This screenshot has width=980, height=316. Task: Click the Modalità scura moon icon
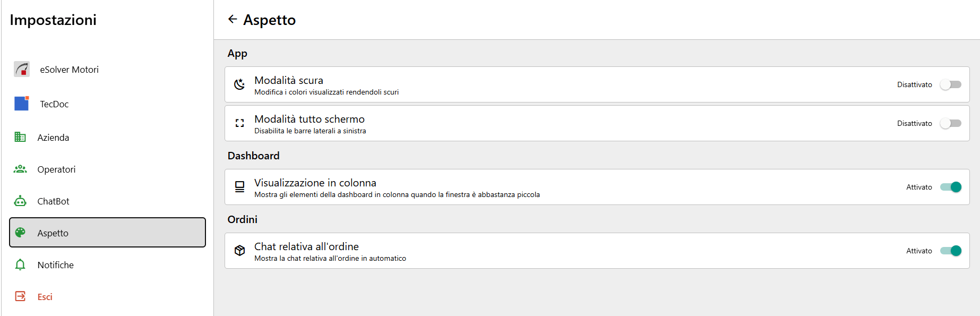[x=239, y=84]
